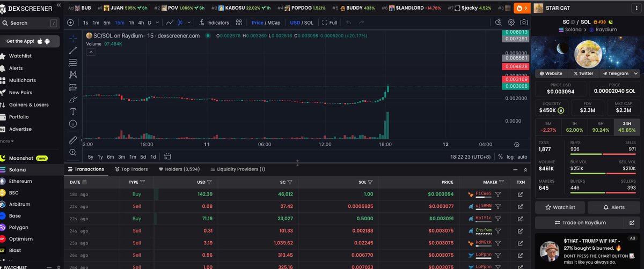Image resolution: width=644 pixels, height=269 pixels.
Task: Toggle percent scale mode
Action: pos(500,156)
